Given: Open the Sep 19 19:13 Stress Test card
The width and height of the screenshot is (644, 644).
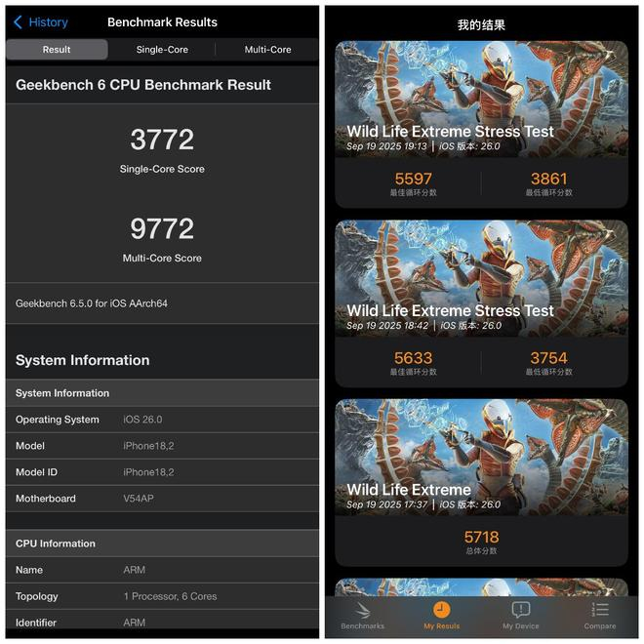Looking at the screenshot, I should 481,124.
